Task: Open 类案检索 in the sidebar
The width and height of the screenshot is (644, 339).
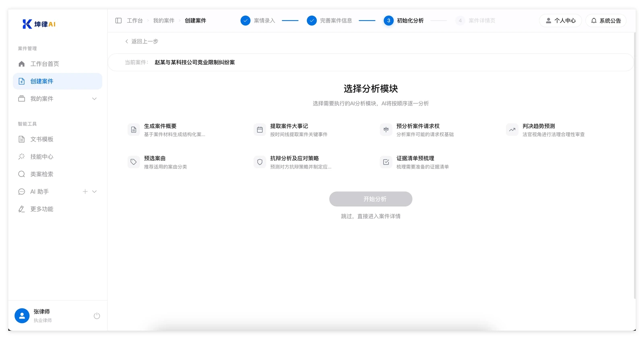Action: coord(58,174)
